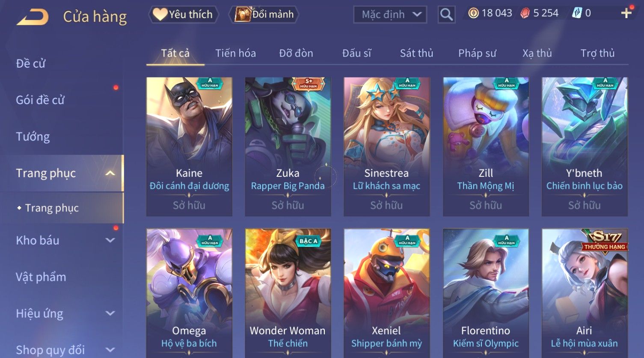Expand the Hiệu ứng sidebar section
The width and height of the screenshot is (644, 358).
(x=110, y=313)
